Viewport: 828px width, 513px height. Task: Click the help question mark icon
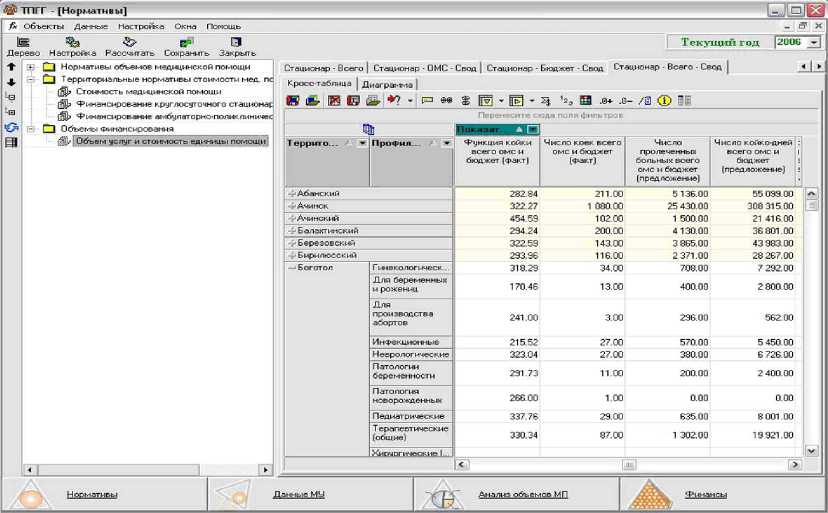[x=393, y=101]
